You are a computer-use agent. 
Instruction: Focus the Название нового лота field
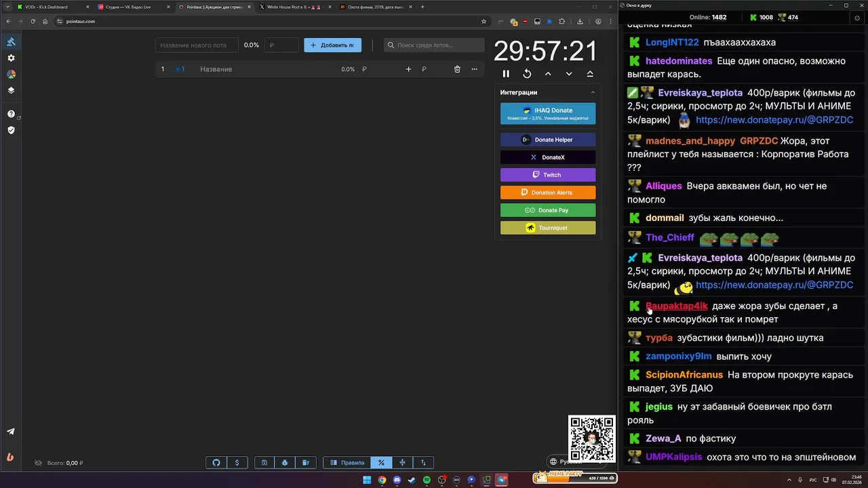point(197,45)
